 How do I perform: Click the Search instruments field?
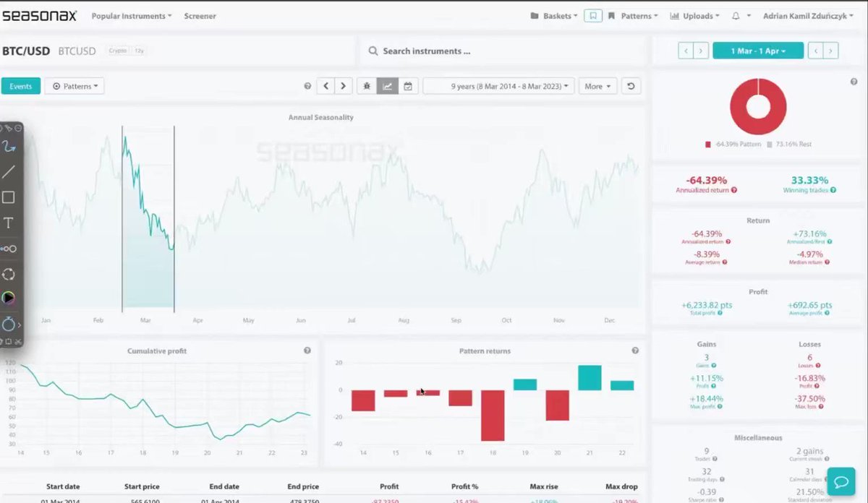coord(503,51)
